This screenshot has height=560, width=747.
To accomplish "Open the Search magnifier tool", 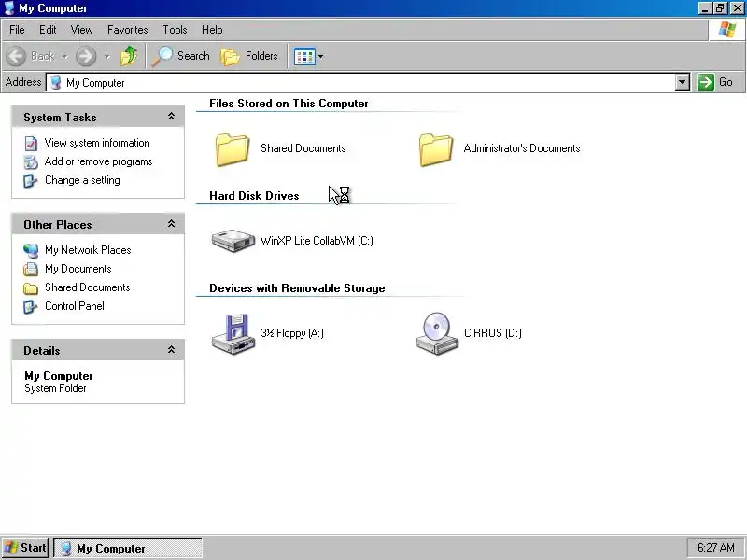I will (x=162, y=56).
